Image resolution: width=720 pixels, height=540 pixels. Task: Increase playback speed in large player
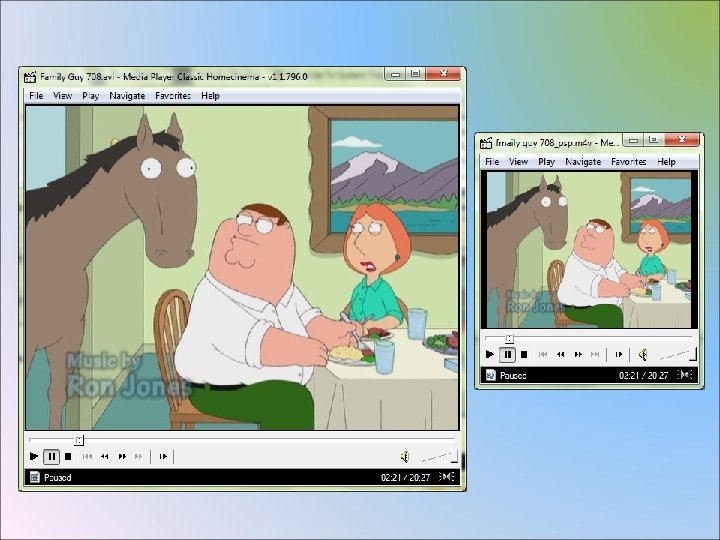pos(122,456)
